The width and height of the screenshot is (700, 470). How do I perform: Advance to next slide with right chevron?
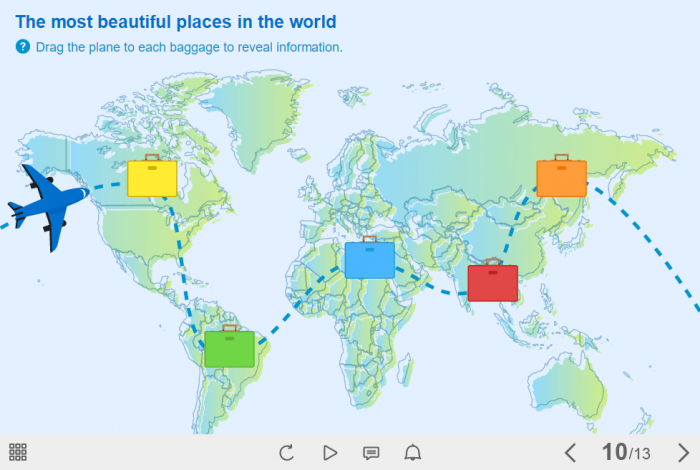683,452
